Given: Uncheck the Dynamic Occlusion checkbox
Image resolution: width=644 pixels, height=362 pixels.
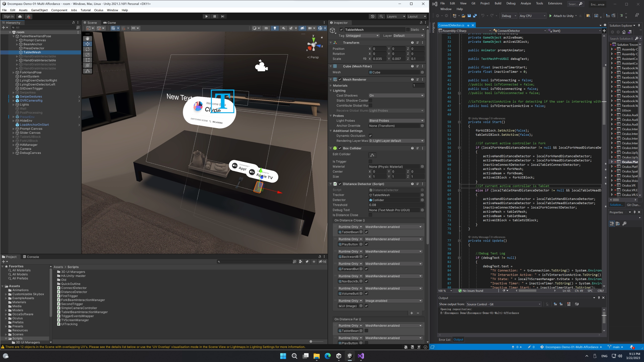Looking at the screenshot, I should click(x=370, y=136).
